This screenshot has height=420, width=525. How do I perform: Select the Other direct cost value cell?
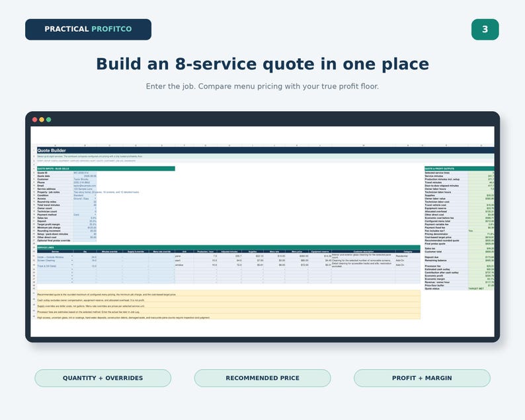pyautogui.click(x=85, y=237)
